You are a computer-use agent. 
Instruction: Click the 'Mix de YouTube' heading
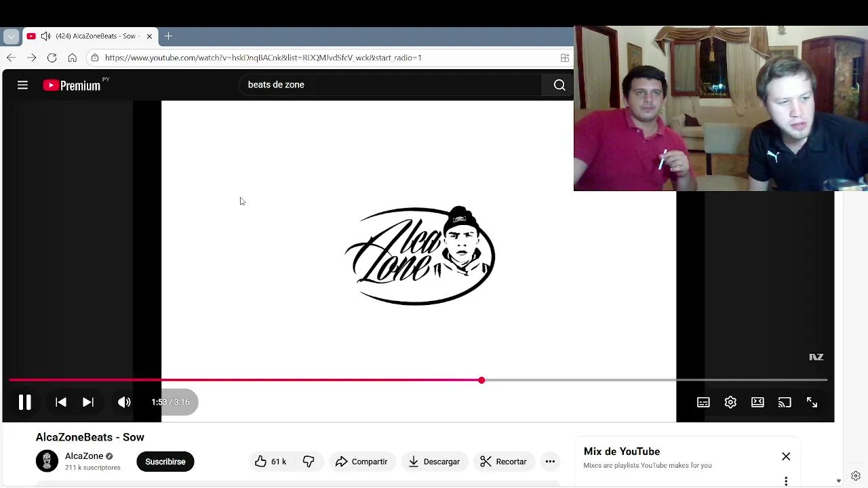point(622,451)
